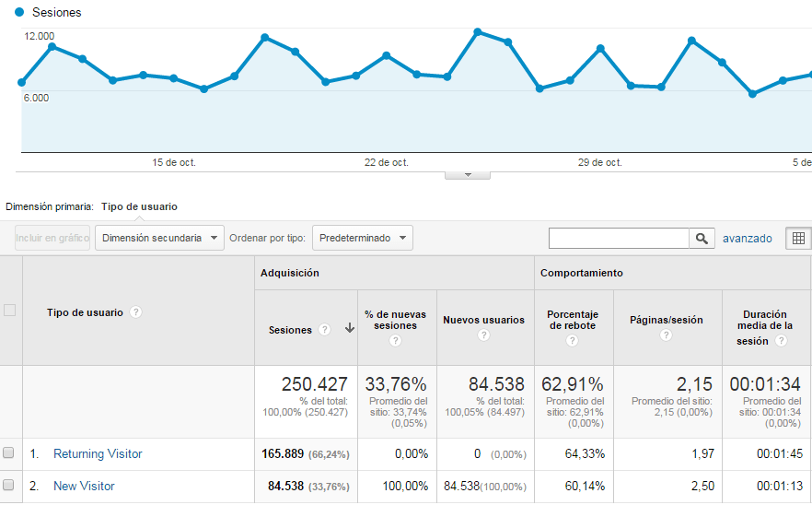Viewport: 812px width, 505px height.
Task: Toggle the select-all checkbox in table header
Action: (x=10, y=311)
